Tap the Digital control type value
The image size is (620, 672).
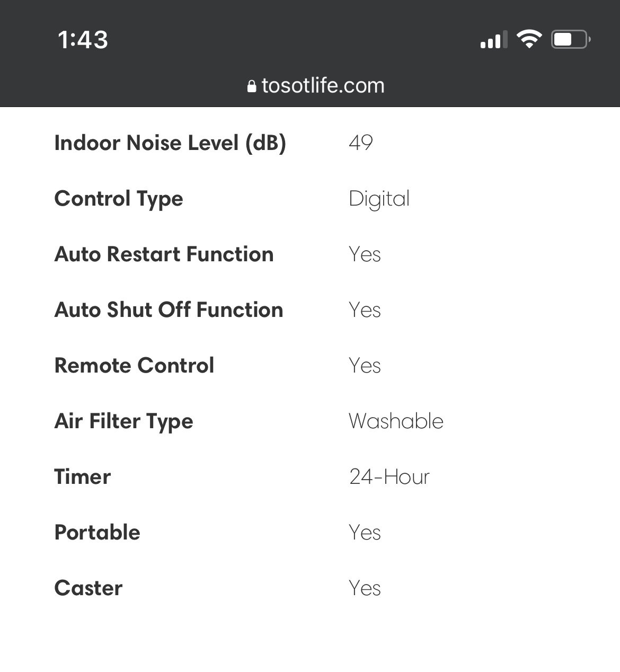[x=379, y=199]
